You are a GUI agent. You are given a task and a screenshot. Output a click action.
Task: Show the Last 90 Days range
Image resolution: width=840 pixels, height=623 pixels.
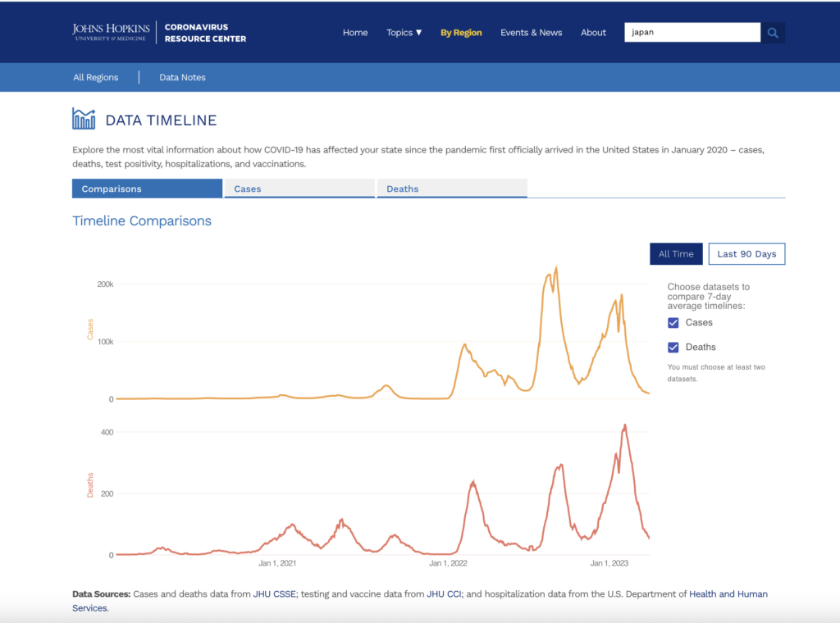tap(746, 254)
